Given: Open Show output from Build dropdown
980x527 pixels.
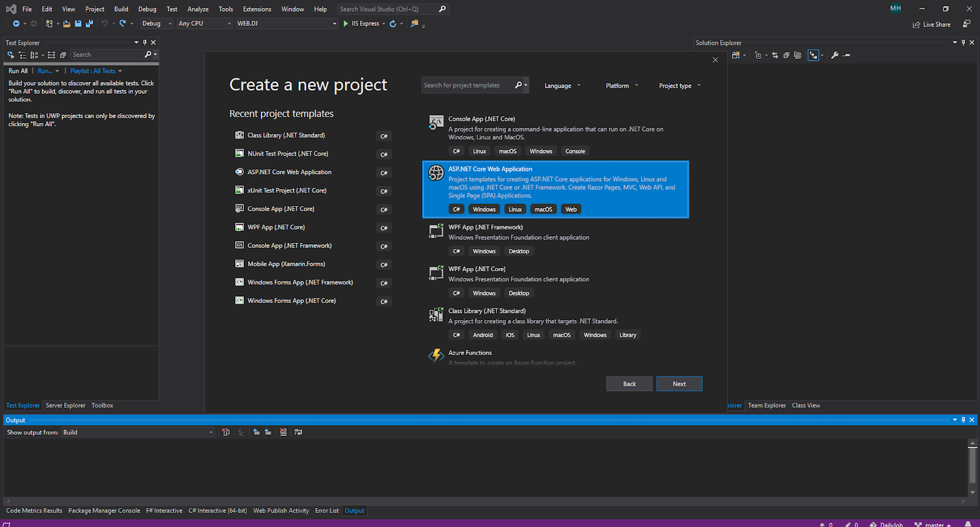Looking at the screenshot, I should [138, 432].
